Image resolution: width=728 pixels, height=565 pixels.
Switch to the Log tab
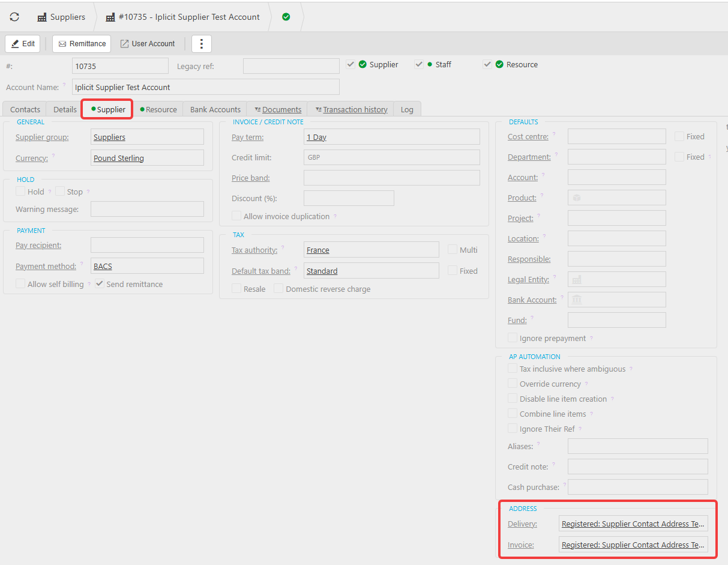(x=407, y=109)
